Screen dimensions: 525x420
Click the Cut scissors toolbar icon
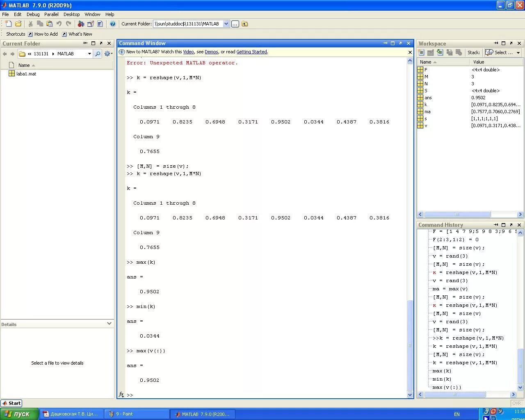pos(30,24)
